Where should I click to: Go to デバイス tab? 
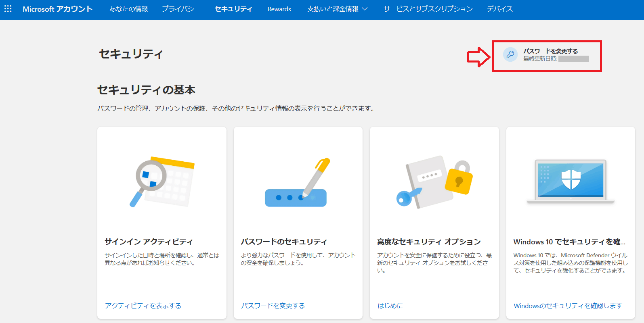click(500, 9)
